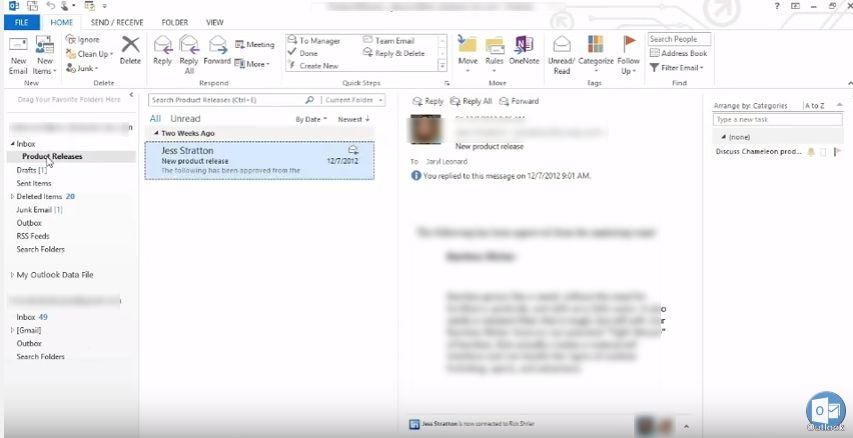853x438 pixels.
Task: Click the search magnifier icon
Action: (x=310, y=100)
